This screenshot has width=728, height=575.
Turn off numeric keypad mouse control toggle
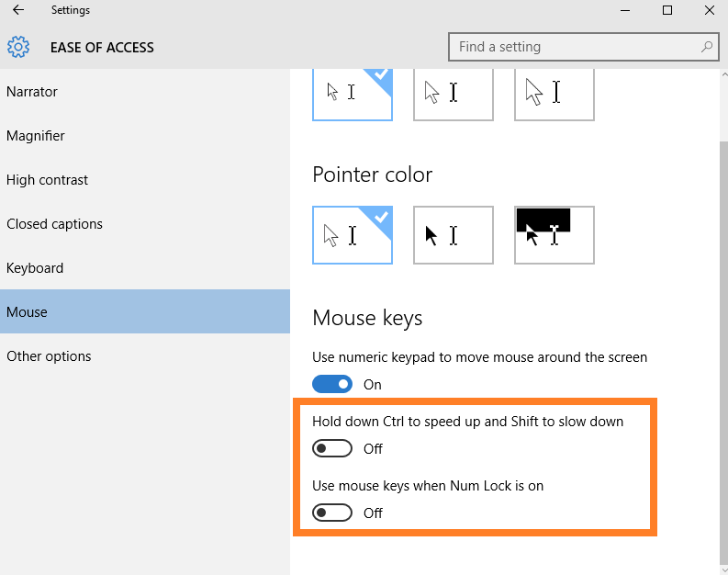point(332,384)
